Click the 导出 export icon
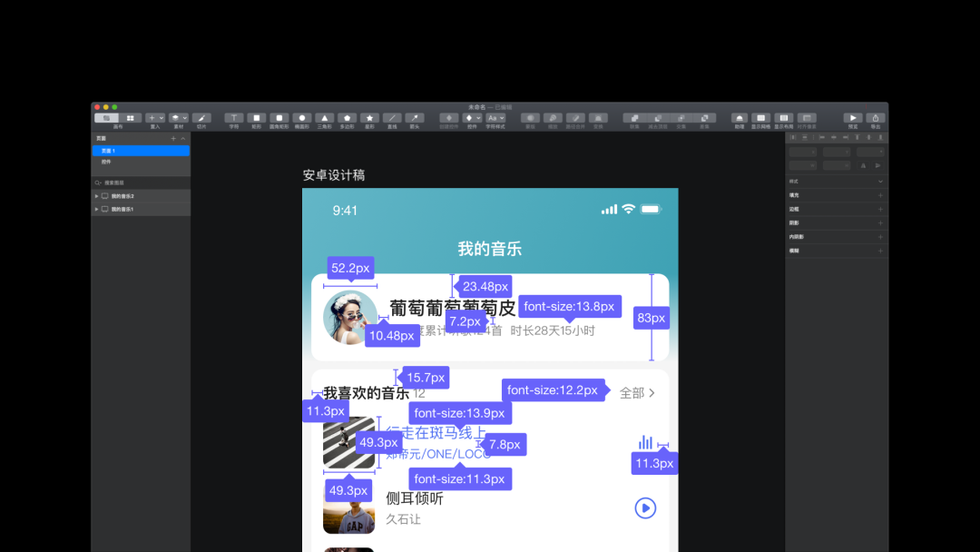The width and height of the screenshot is (980, 552). [x=876, y=117]
